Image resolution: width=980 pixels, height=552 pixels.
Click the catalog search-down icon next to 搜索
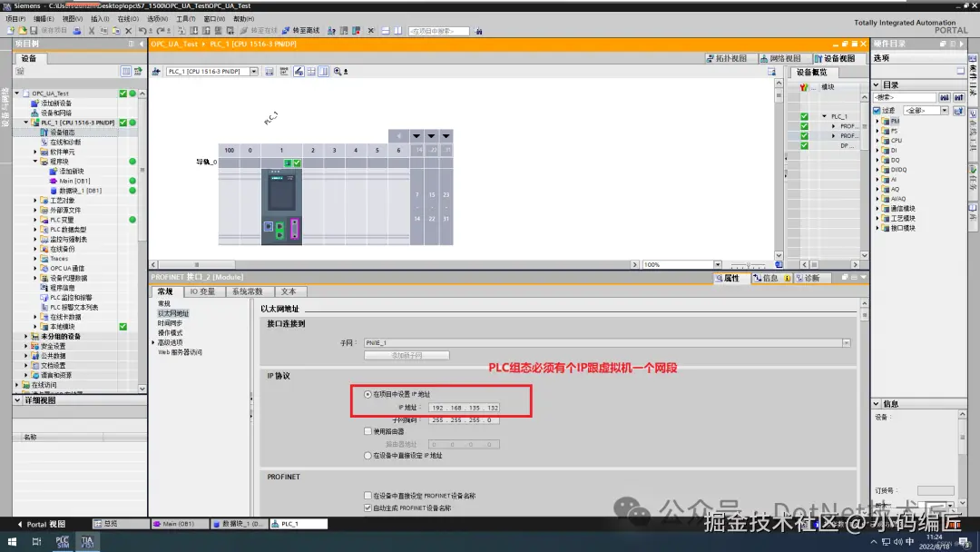click(x=945, y=97)
